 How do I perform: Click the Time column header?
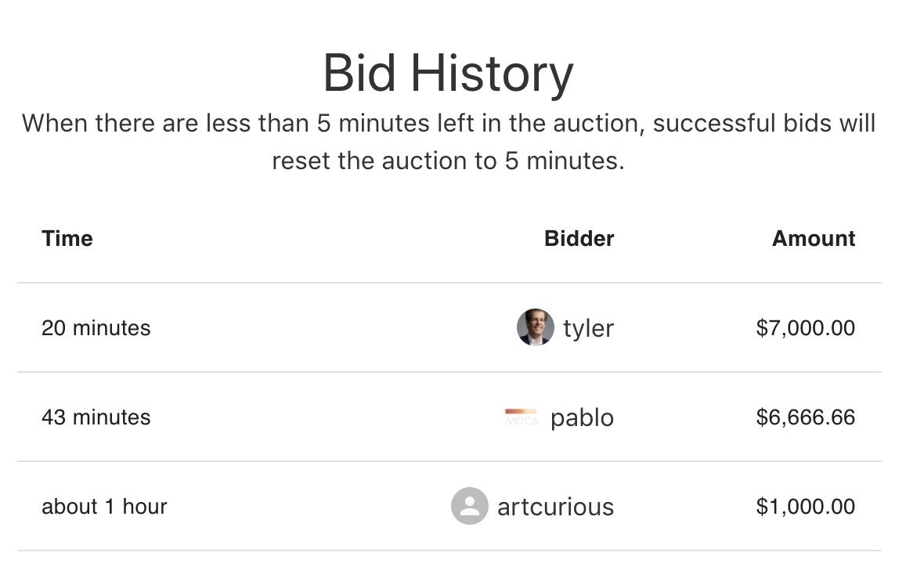point(67,238)
